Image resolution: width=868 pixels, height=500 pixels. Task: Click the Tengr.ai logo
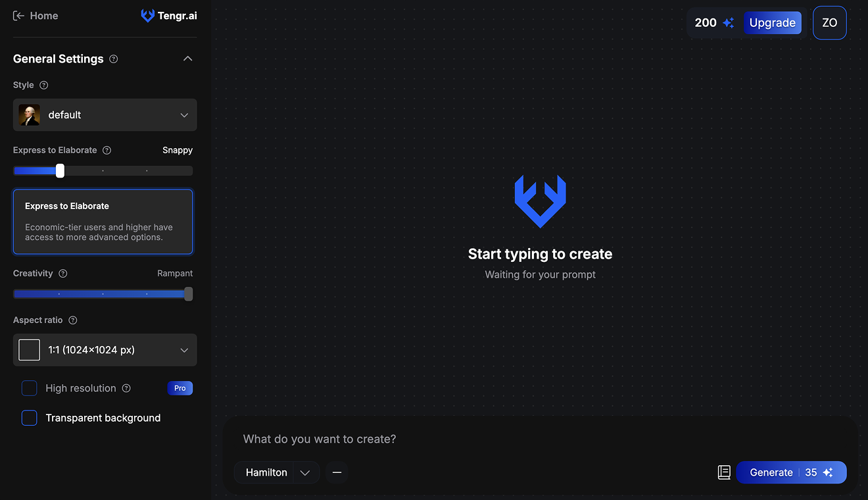[168, 15]
